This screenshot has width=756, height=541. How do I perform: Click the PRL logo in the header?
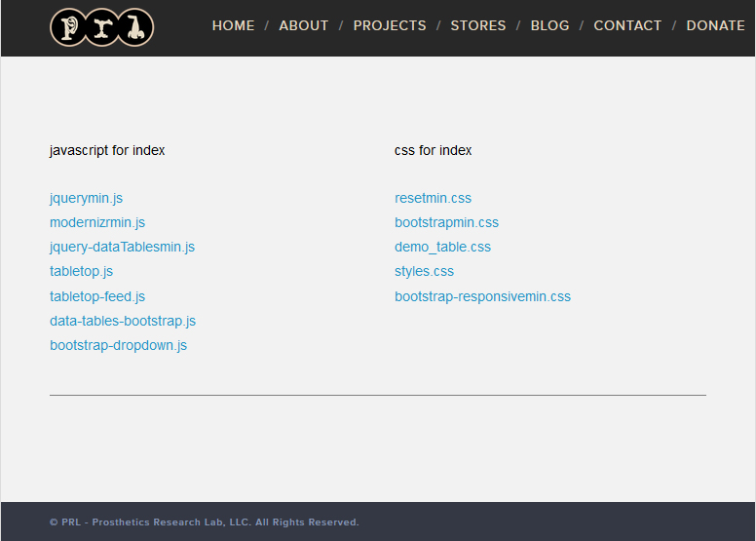(x=101, y=27)
